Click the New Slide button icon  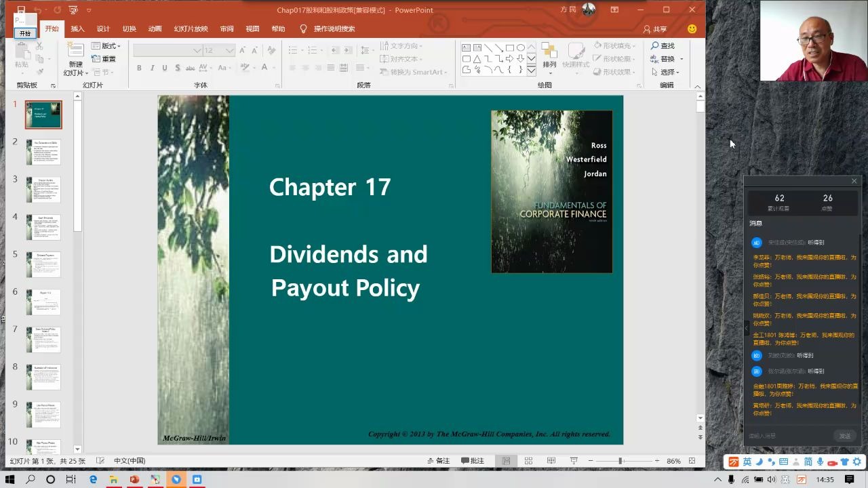75,49
